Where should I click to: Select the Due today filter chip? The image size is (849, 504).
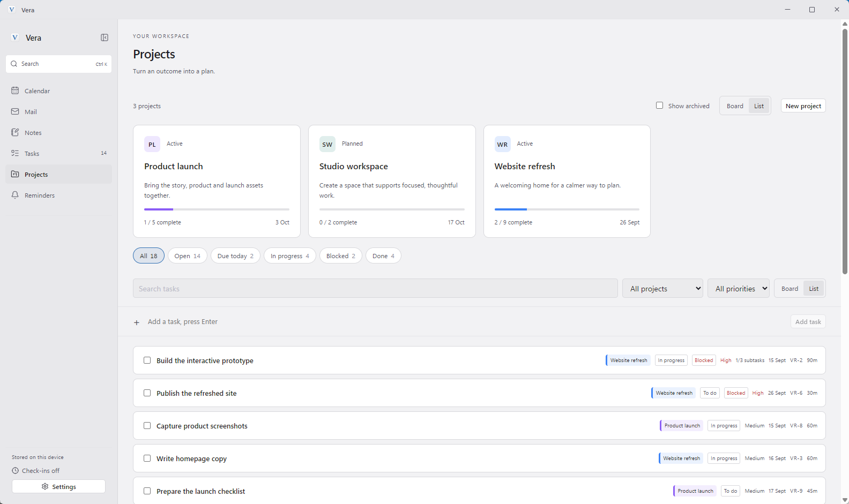pos(235,255)
